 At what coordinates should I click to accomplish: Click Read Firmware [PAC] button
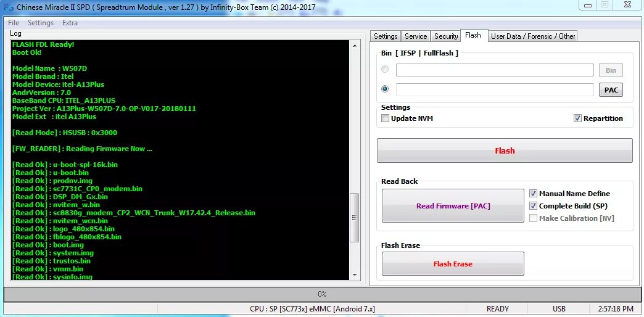(x=453, y=206)
